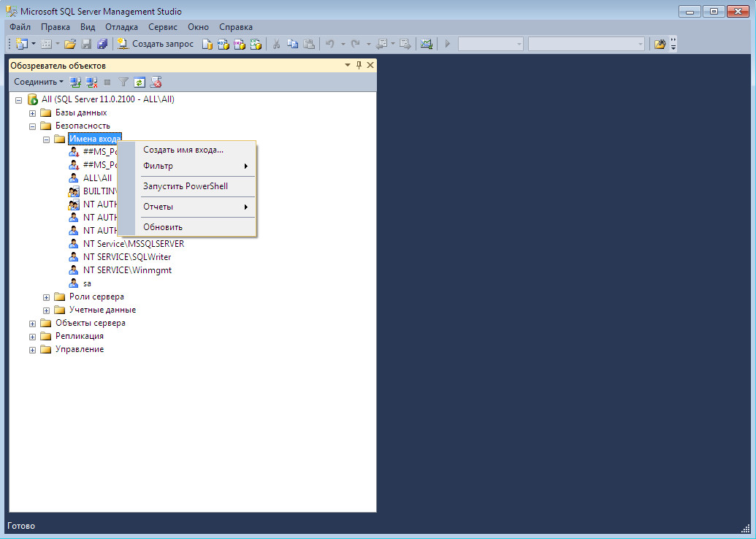
Task: Click the XMLA query icon
Action: coord(256,44)
